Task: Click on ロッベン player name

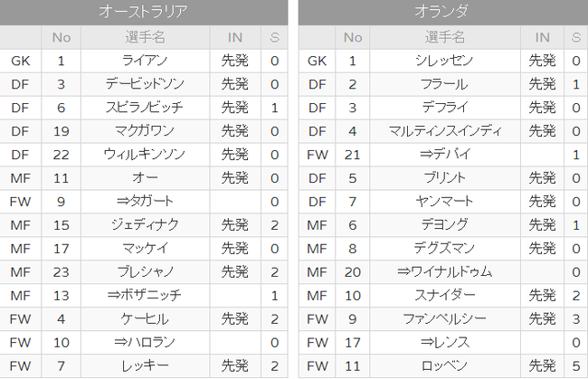Action: click(444, 365)
